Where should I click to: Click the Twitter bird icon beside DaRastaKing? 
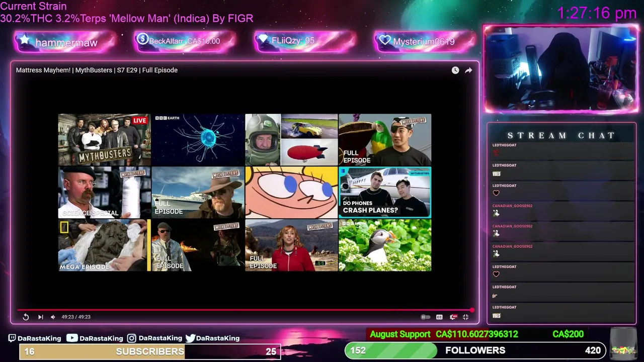[190, 338]
